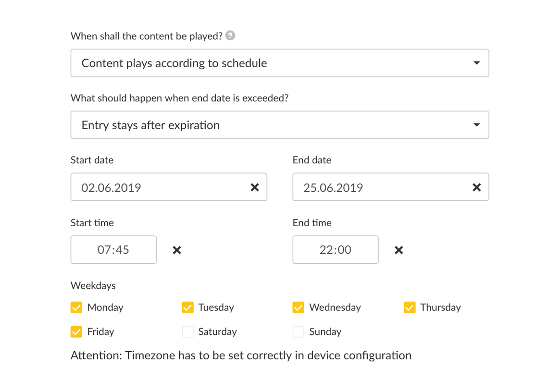This screenshot has width=560, height=392.
Task: Click the help question mark icon
Action: 230,36
